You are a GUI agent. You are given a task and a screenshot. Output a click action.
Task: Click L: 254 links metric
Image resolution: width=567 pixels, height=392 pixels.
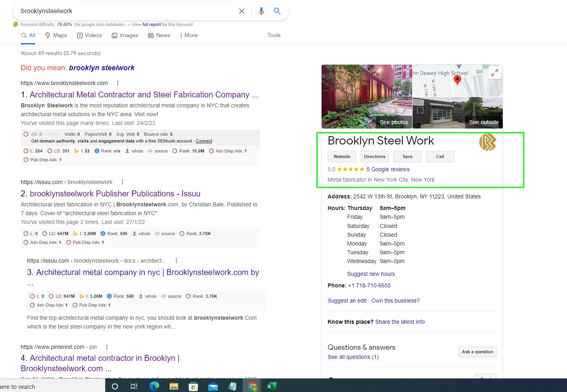pos(33,151)
